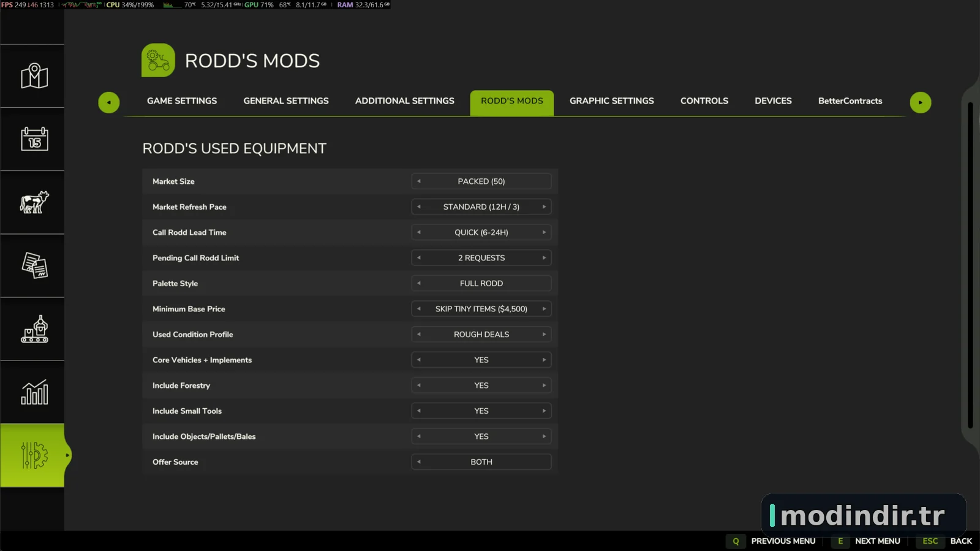This screenshot has height=551, width=980.
Task: Toggle Core Vehicles + Implements right arrow
Action: pos(544,360)
